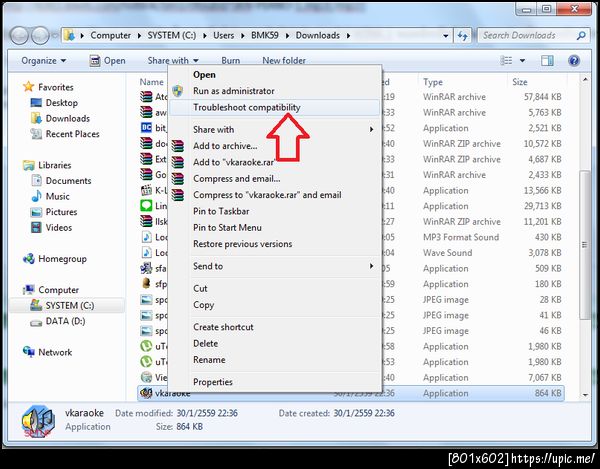This screenshot has height=469, width=600.
Task: Click the Downloads folder icon in sidebar
Action: click(36, 118)
